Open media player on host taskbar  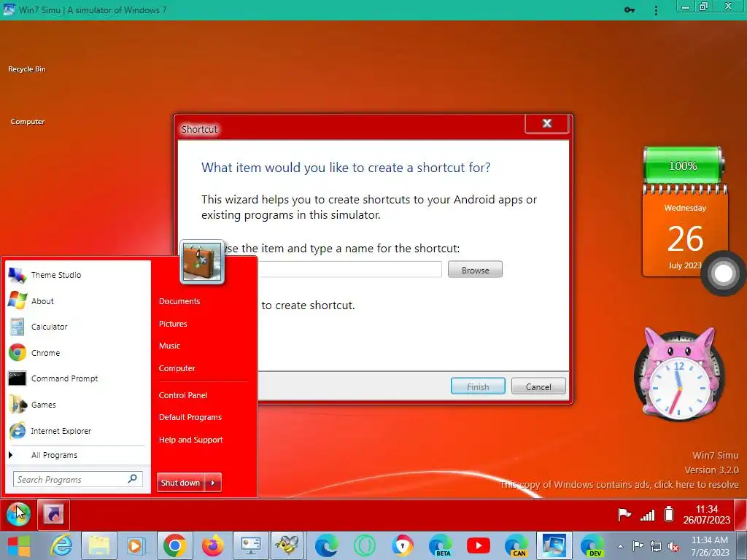(x=135, y=545)
